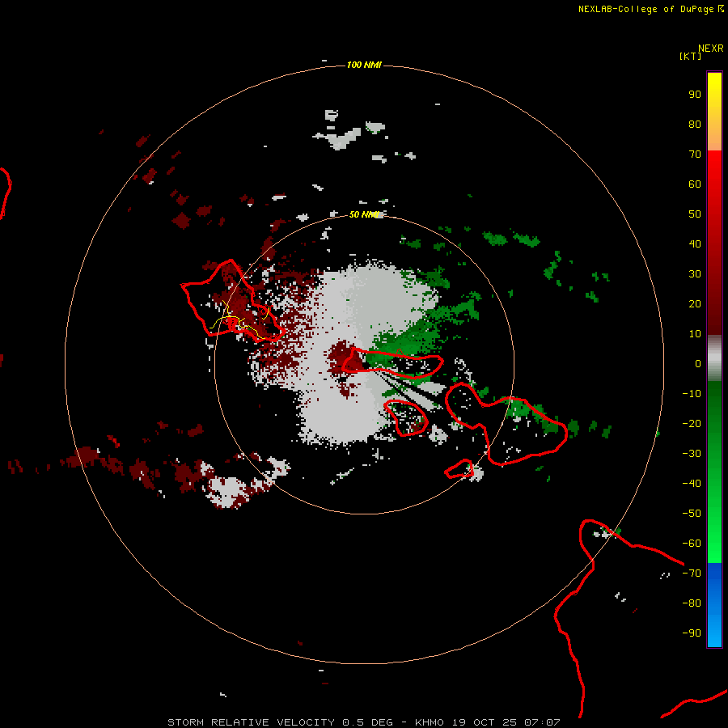Click the Storm Relative Velocity KHMO footer caption
Viewport: 728px width, 728px height.
click(364, 722)
